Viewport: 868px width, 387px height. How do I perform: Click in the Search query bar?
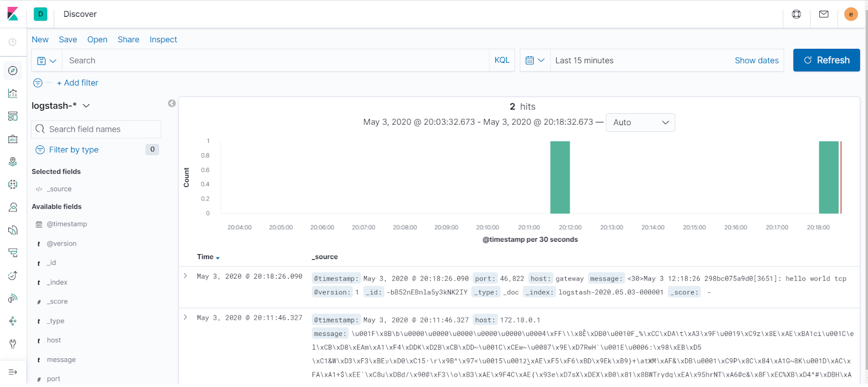(276, 61)
